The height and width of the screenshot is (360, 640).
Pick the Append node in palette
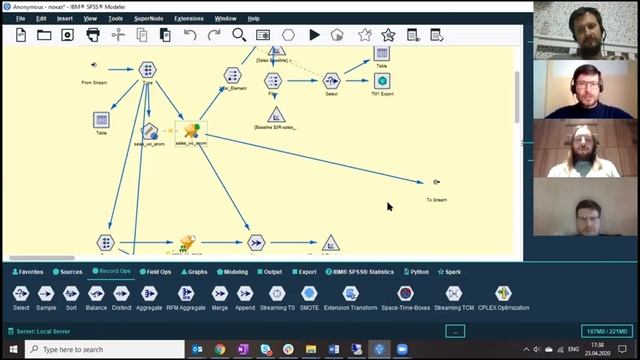pos(245,298)
